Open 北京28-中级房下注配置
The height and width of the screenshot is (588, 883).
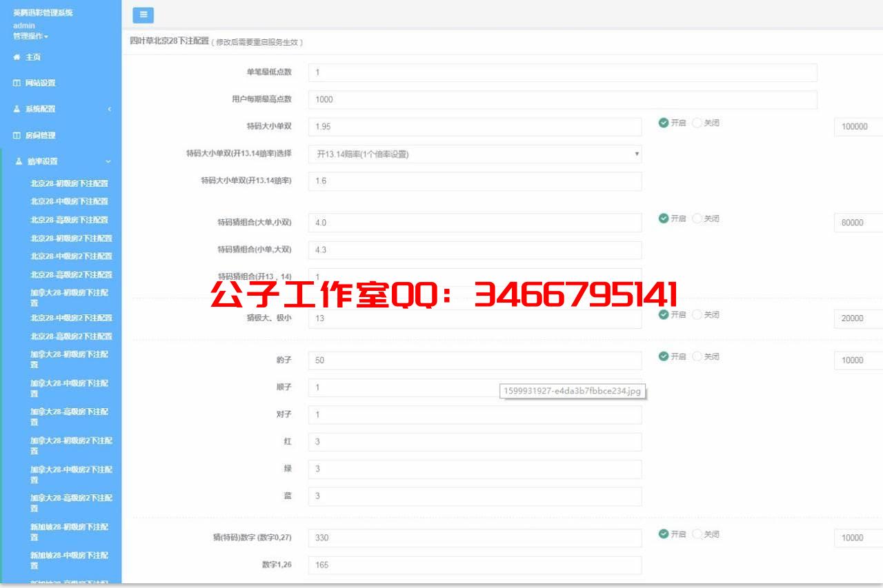[69, 201]
